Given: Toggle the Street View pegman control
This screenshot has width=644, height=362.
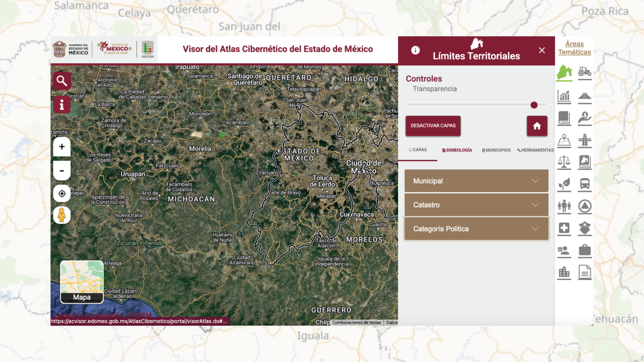Looking at the screenshot, I should pyautogui.click(x=61, y=215).
